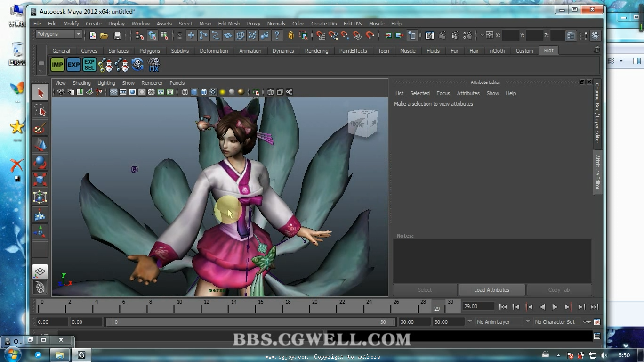Expand the selection mask collapsed arrow
The image size is (644, 362).
180,35
